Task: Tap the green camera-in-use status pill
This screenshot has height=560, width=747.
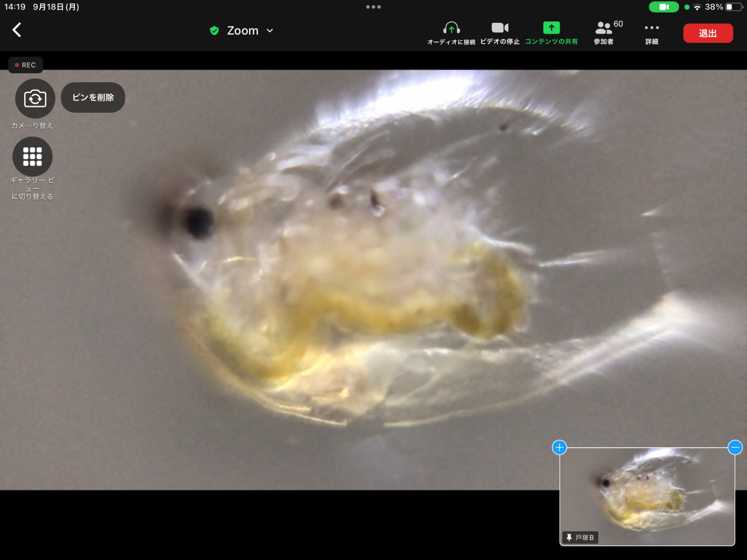Action: coord(663,7)
